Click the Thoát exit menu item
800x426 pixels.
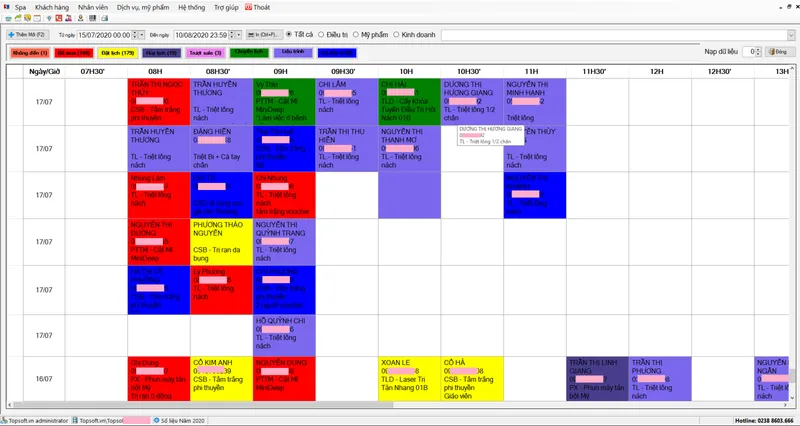[258, 8]
